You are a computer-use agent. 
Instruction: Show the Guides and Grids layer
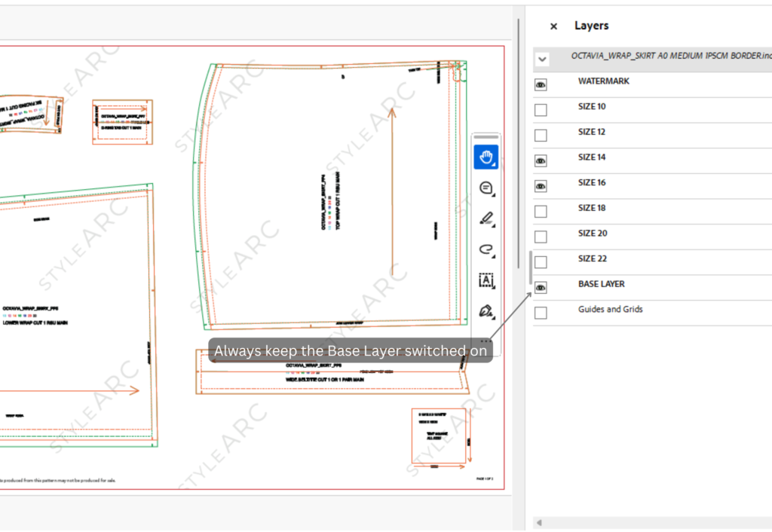click(x=541, y=313)
